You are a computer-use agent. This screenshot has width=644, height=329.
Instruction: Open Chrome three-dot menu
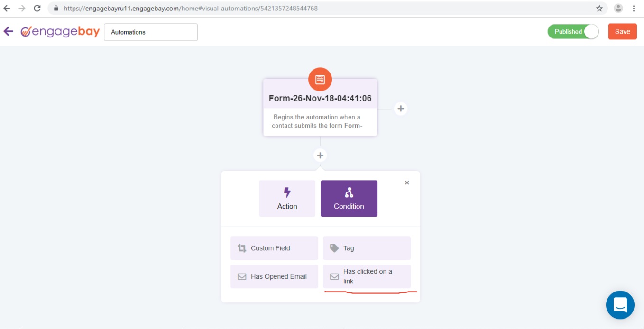point(634,9)
